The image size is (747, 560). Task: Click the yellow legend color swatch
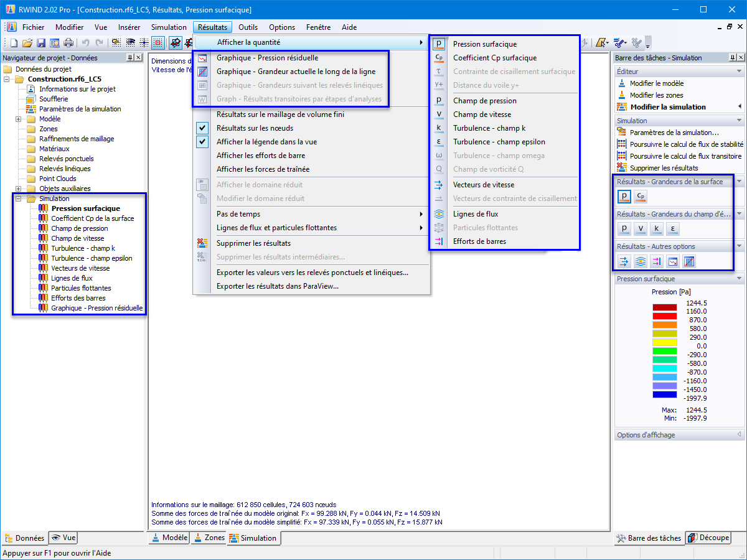tap(664, 342)
